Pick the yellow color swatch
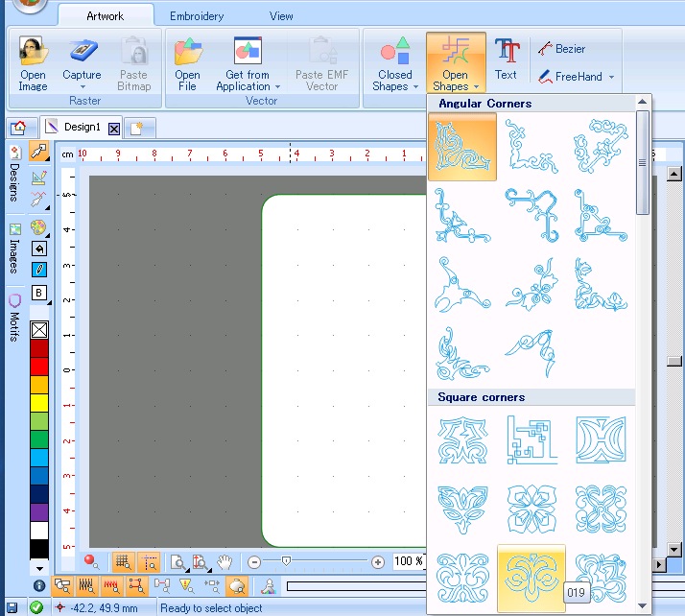Screen dimensions: 685x616 click(39, 403)
